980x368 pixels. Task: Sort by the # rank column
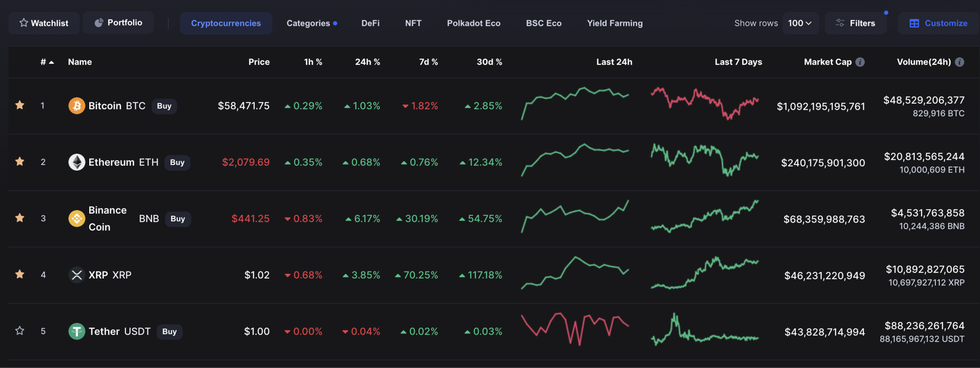pos(47,62)
